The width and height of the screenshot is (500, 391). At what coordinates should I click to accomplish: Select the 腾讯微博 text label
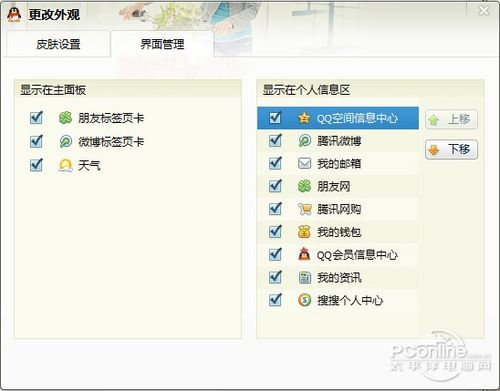point(339,141)
